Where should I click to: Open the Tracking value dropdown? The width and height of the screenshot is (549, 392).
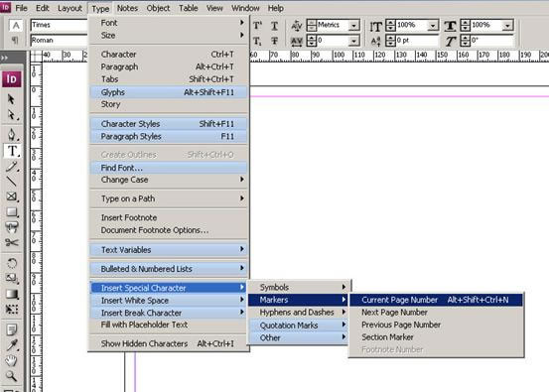[354, 41]
